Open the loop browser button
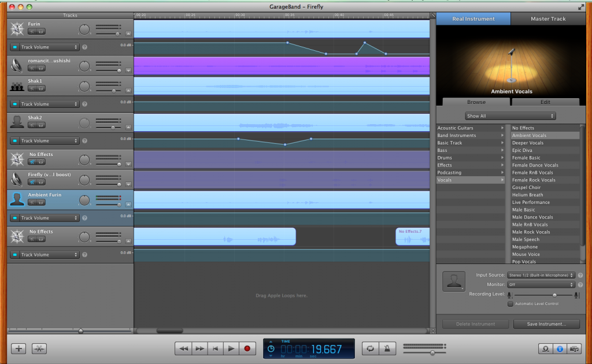 tap(545, 348)
